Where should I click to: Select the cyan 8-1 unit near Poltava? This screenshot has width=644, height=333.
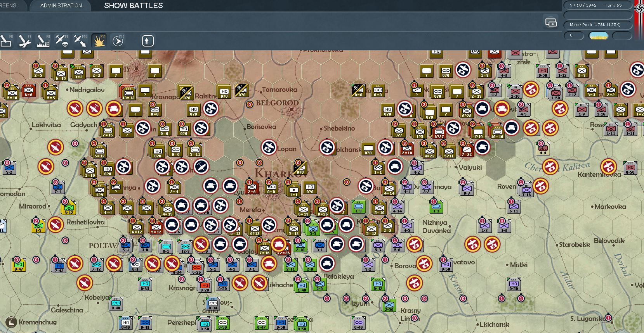(166, 247)
